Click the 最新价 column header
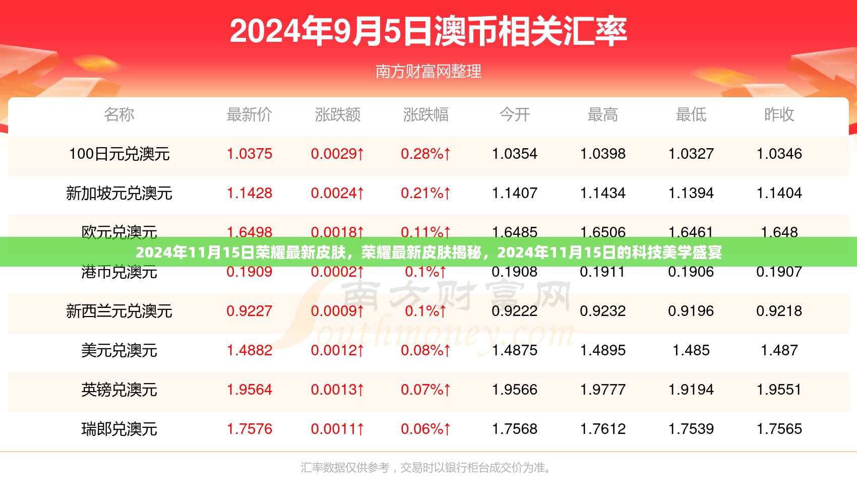 coord(250,114)
